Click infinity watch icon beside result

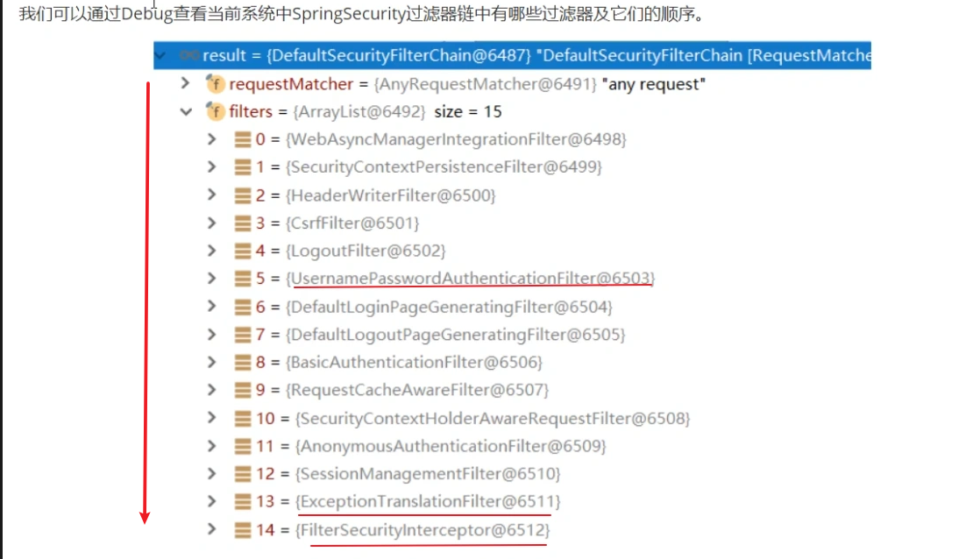tap(188, 55)
